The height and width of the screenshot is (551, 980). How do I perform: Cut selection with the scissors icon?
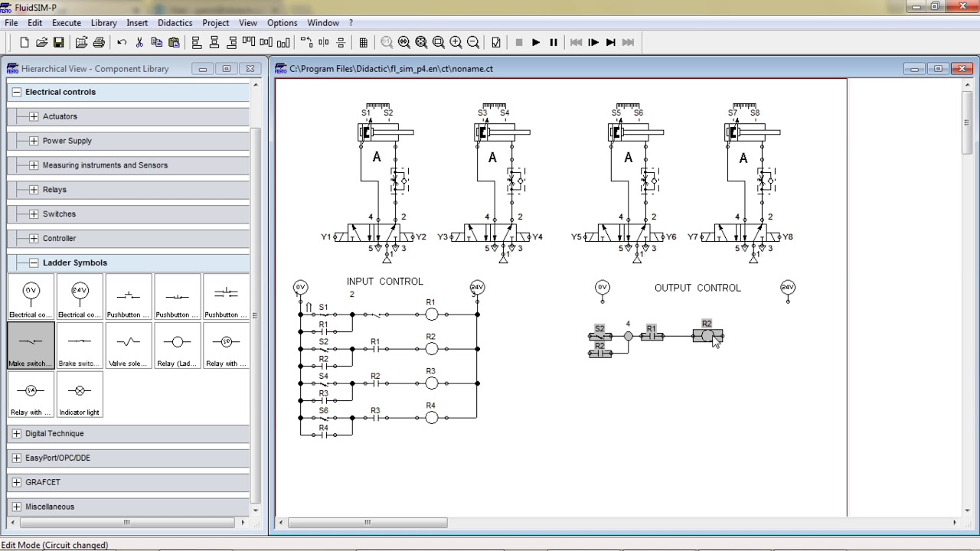(139, 43)
